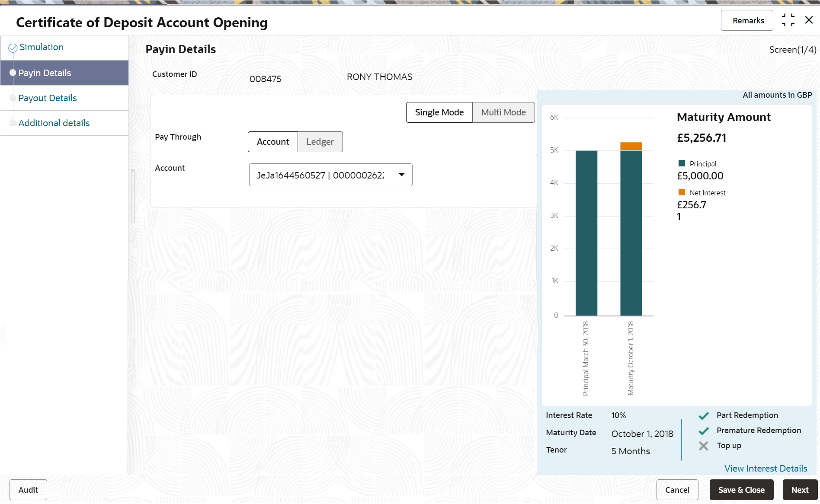Click the Tenor value 5 Months
Image resolution: width=820 pixels, height=504 pixels.
[x=631, y=451]
